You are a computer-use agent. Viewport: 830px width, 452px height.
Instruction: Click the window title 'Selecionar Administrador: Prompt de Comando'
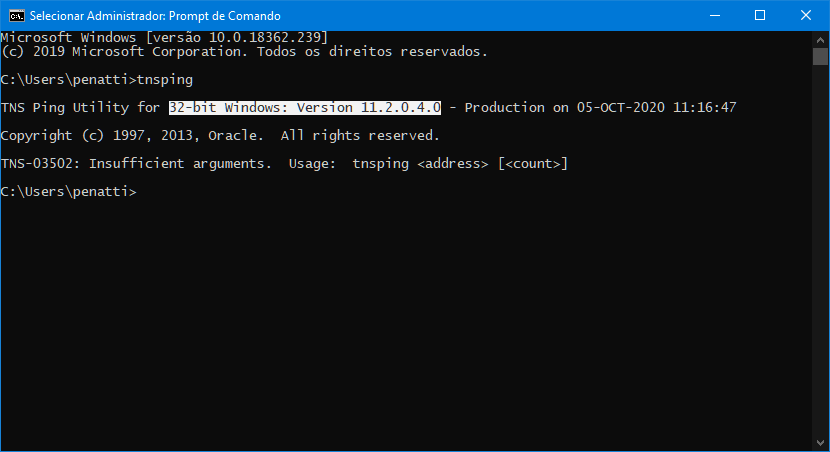coord(155,16)
